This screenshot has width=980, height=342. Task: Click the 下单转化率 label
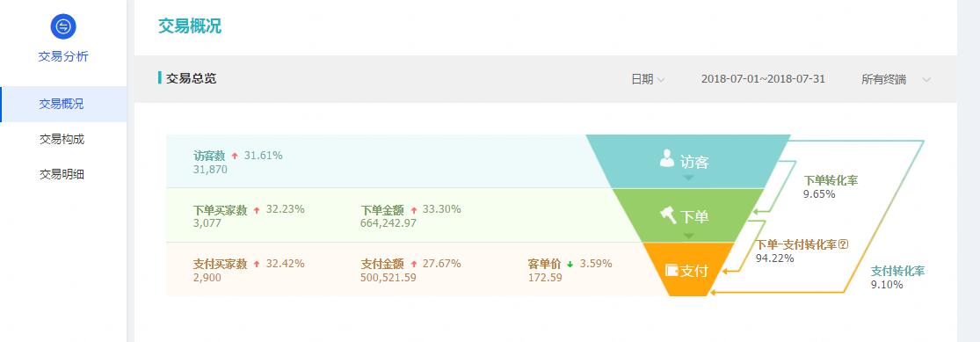(x=831, y=181)
